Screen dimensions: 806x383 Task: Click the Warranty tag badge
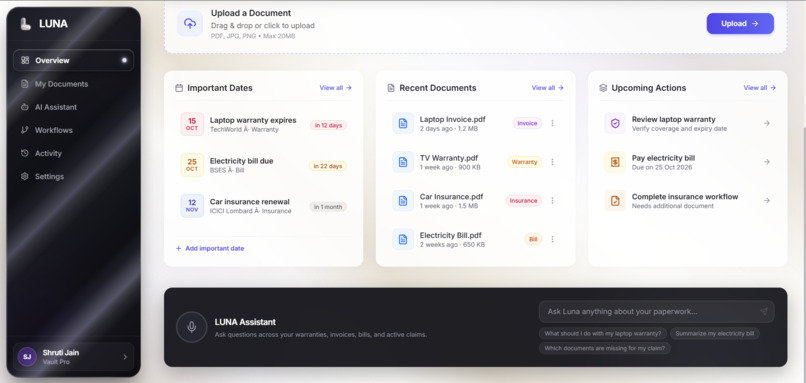coord(524,162)
